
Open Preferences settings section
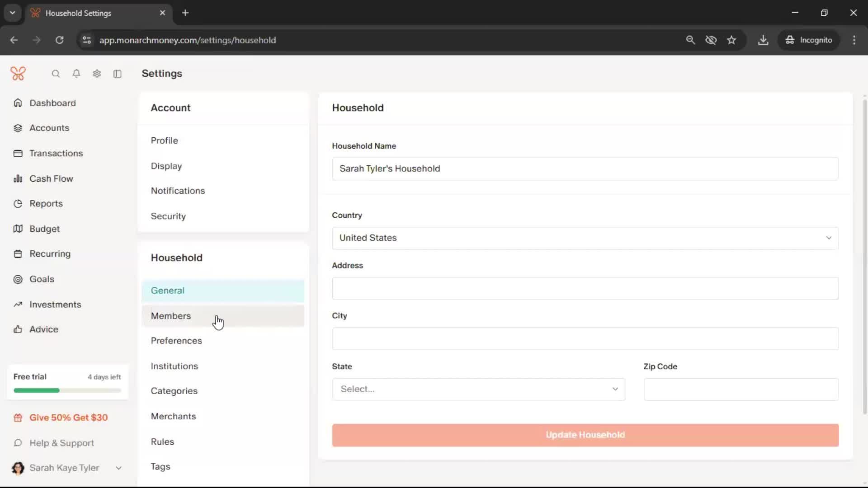176,341
